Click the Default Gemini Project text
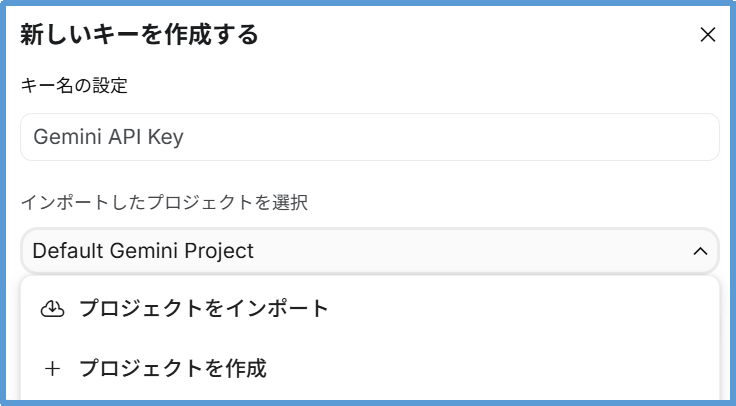This screenshot has height=406, width=736. [x=143, y=251]
